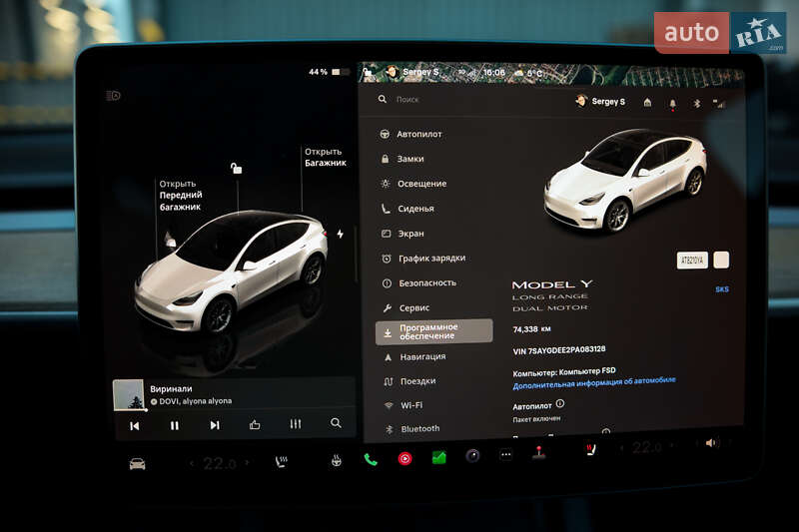
Task: Open the Автопилот settings menu
Action: click(x=411, y=134)
